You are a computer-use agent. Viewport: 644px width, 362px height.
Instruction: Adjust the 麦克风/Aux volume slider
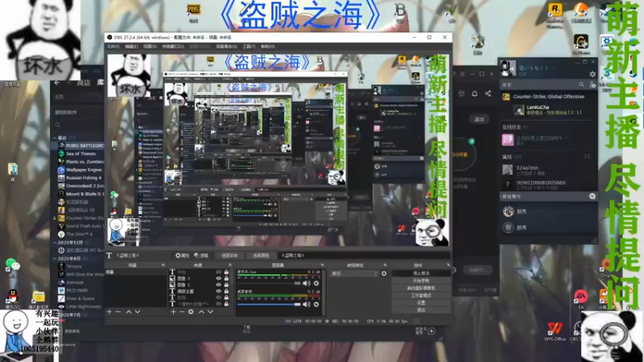[x=269, y=283]
